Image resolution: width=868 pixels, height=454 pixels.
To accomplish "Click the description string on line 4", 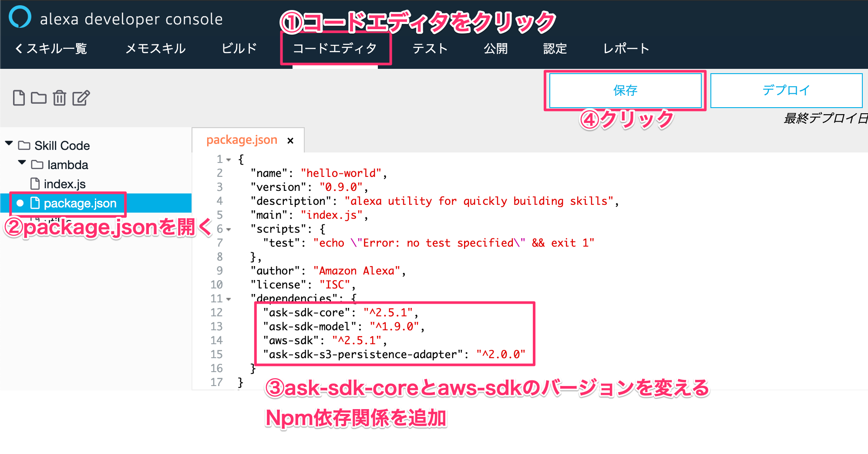I will point(479,201).
